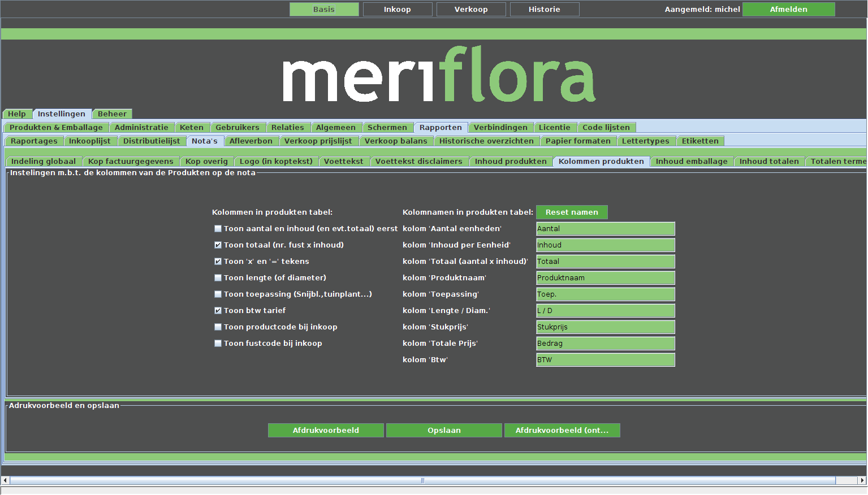Viewport: 868px width, 495px height.
Task: Open the Verkoop module
Action: click(470, 10)
